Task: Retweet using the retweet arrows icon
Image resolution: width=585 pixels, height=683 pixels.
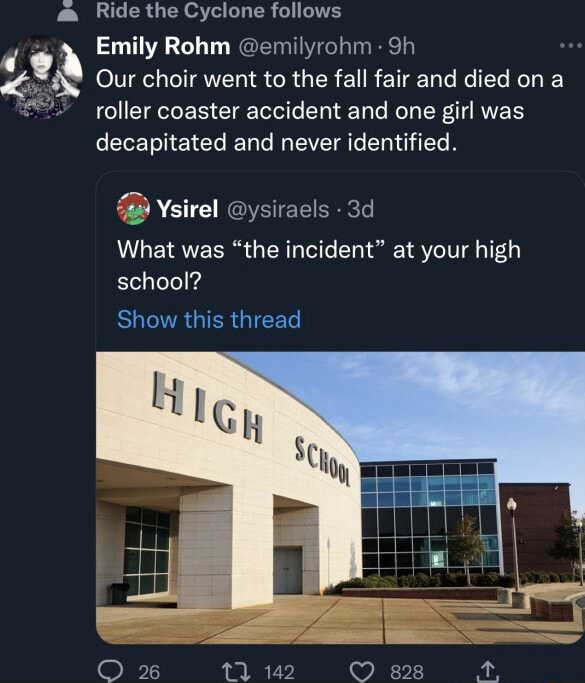Action: point(236,671)
